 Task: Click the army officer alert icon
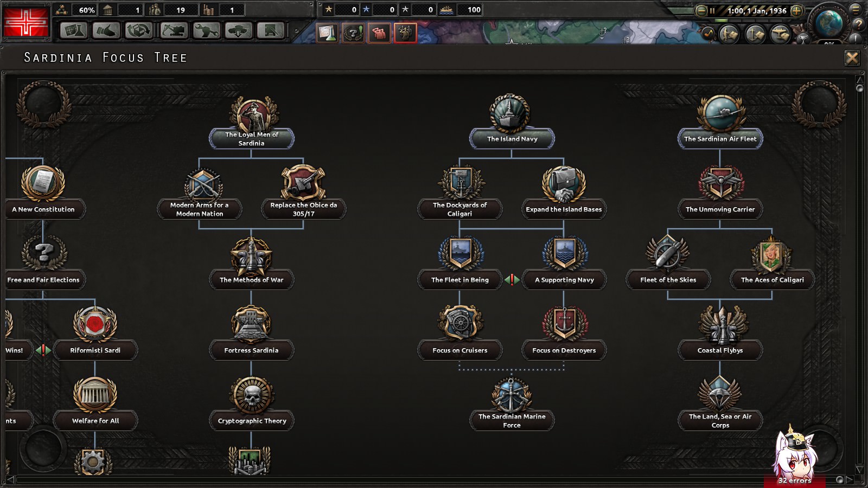tap(405, 33)
